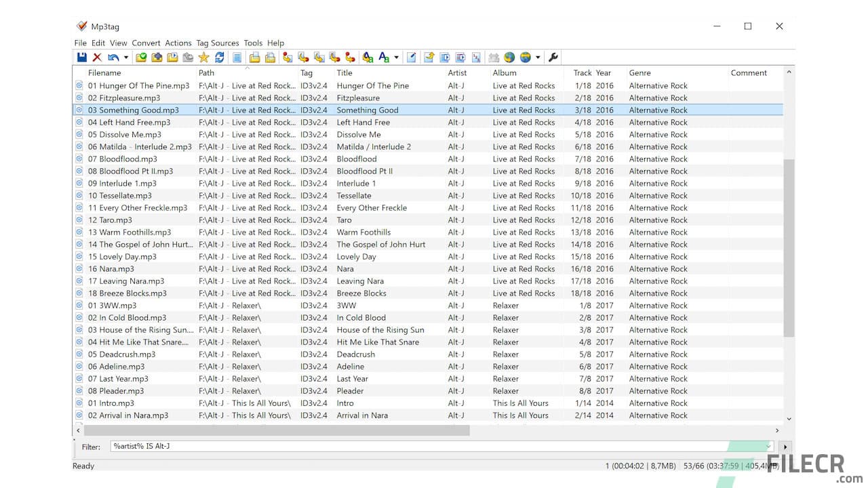Image resolution: width=868 pixels, height=488 pixels.
Task: Click the arrow beside the Filter bar
Action: pos(785,447)
